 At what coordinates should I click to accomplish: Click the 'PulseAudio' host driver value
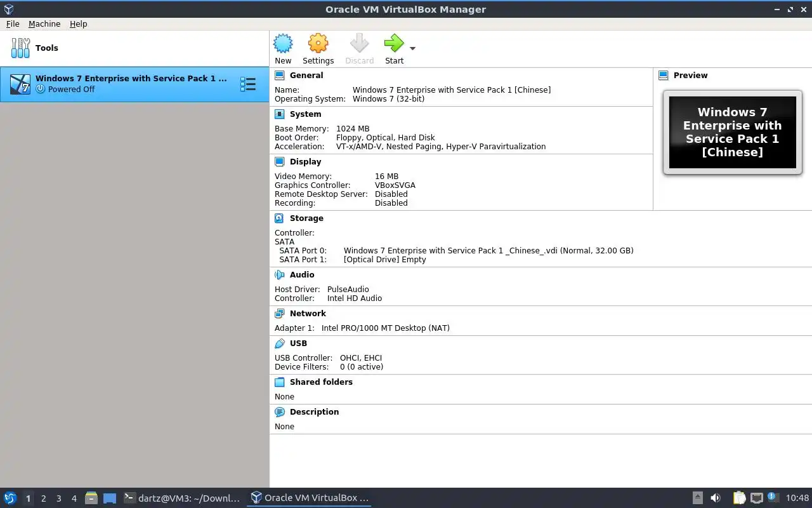click(x=348, y=290)
